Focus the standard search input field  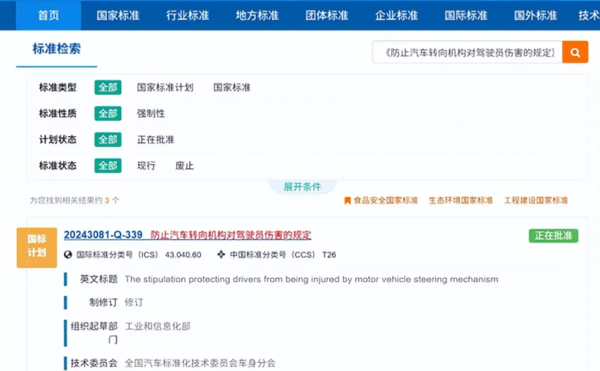click(467, 52)
